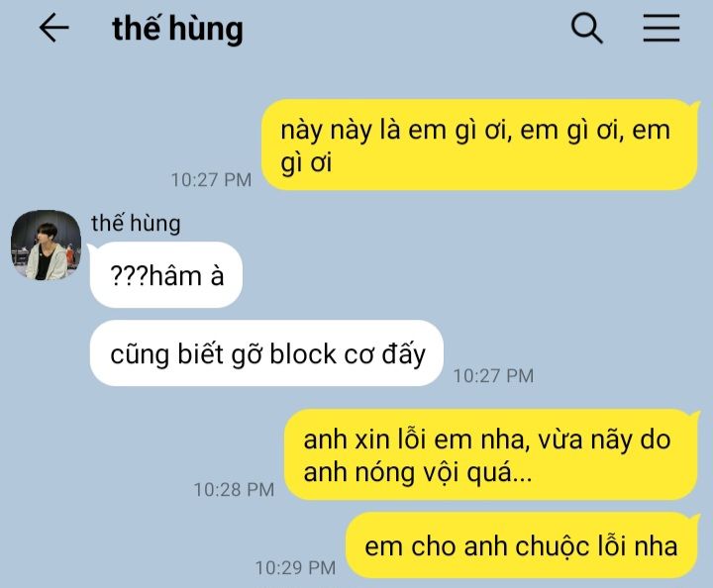Viewport: 713px width, 588px height.
Task: Select the message '???hâm à'
Action: pyautogui.click(x=166, y=275)
